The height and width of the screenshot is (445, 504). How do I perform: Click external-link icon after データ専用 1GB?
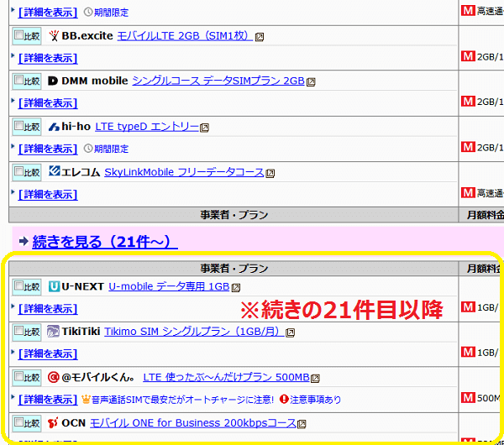pos(236,287)
